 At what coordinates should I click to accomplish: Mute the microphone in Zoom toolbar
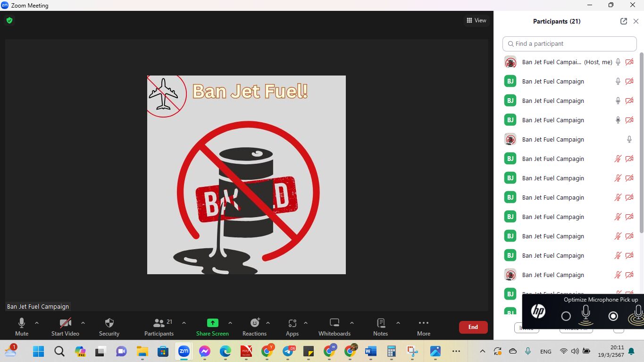[22, 323]
